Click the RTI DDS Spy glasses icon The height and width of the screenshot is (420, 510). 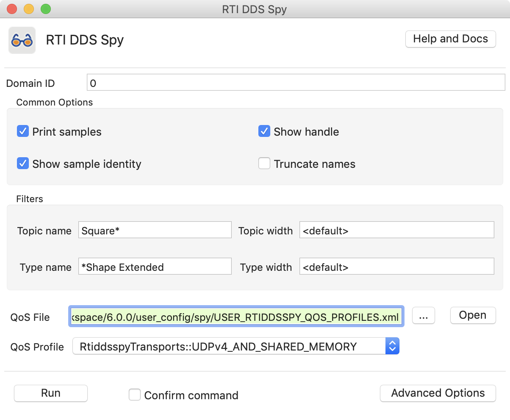(x=22, y=40)
